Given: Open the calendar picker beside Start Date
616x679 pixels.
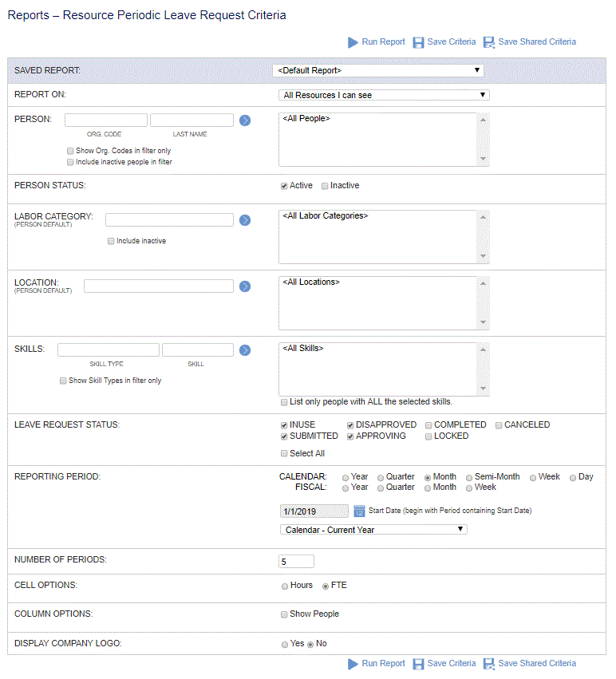Looking at the screenshot, I should (359, 511).
